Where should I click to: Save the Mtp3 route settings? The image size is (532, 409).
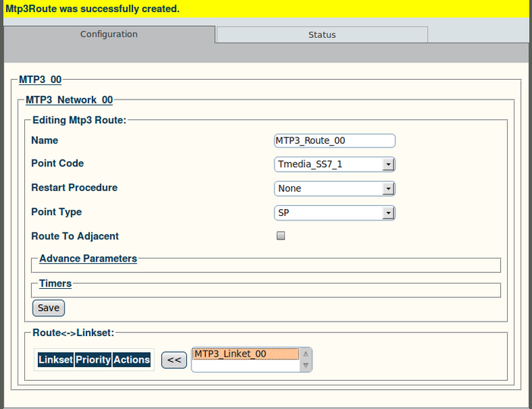pyautogui.click(x=49, y=308)
